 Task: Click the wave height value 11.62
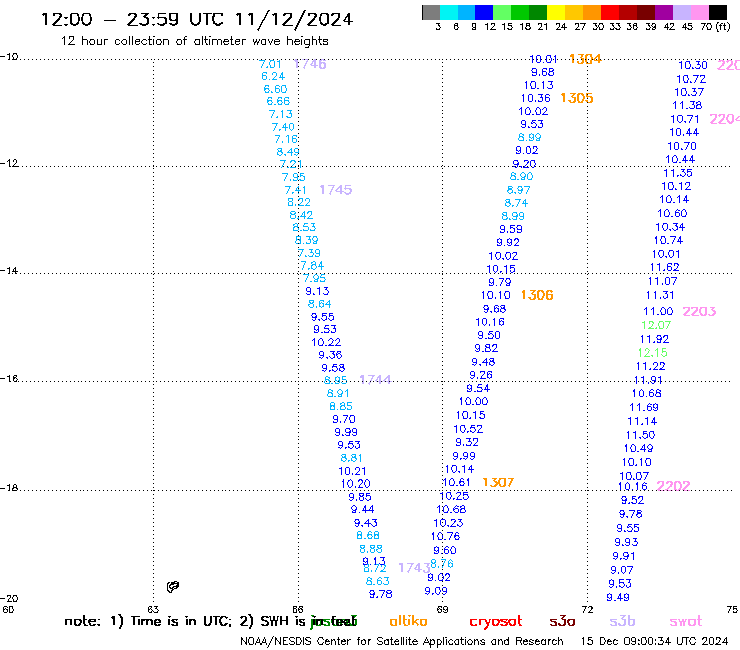[x=664, y=268]
